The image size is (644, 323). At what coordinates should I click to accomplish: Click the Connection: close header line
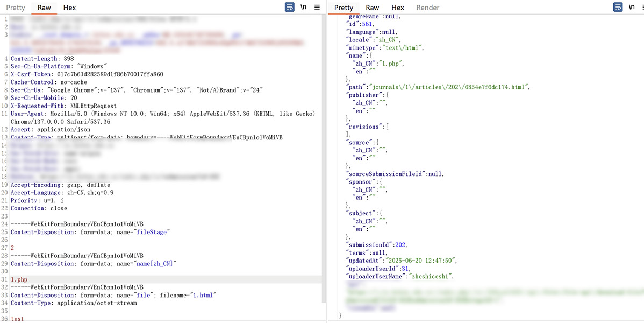point(39,208)
